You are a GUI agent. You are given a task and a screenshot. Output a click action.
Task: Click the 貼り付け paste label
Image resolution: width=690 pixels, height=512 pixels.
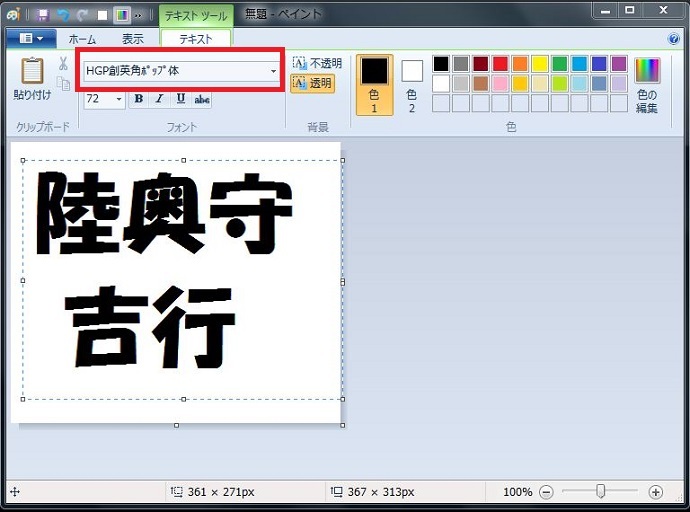32,95
